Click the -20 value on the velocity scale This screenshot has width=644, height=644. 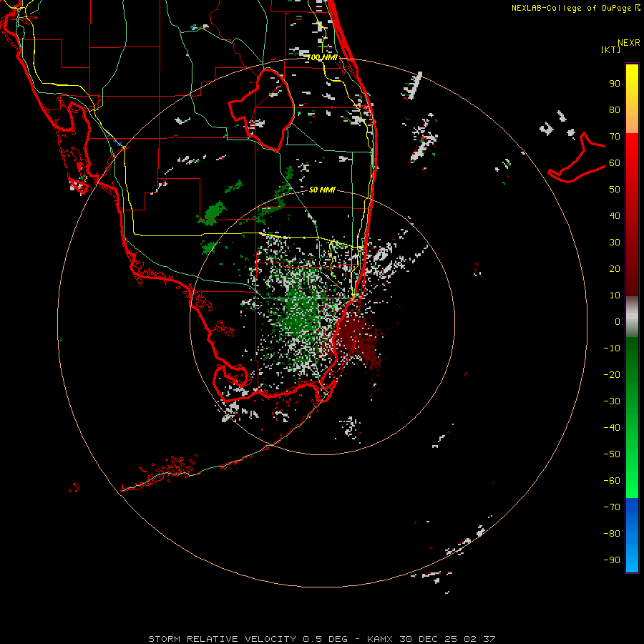612,375
